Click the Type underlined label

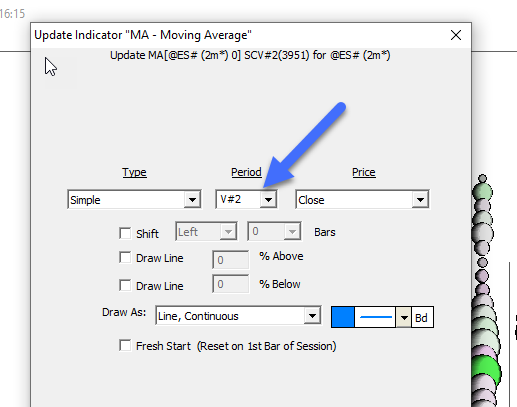pos(134,172)
